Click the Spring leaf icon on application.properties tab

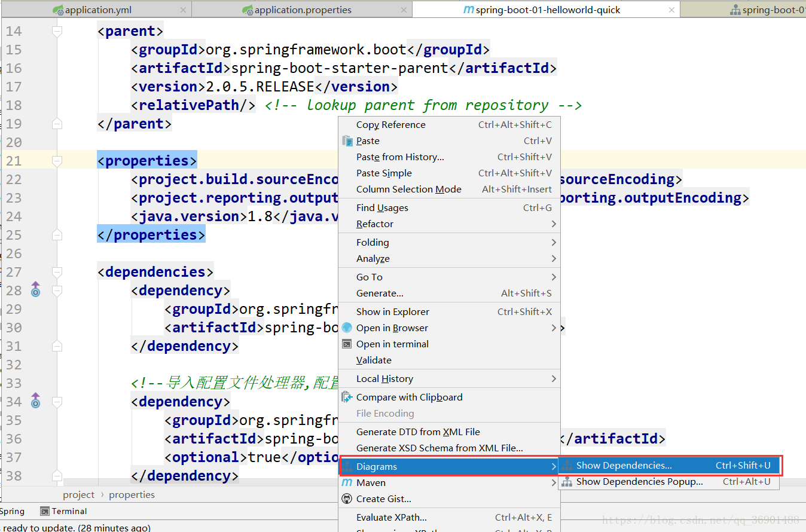248,10
